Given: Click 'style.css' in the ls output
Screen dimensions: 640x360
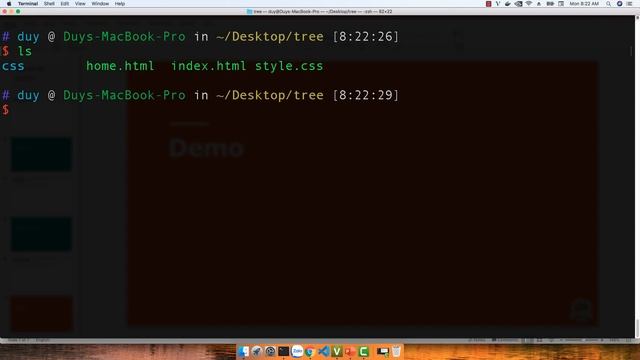Looking at the screenshot, I should (x=289, y=66).
